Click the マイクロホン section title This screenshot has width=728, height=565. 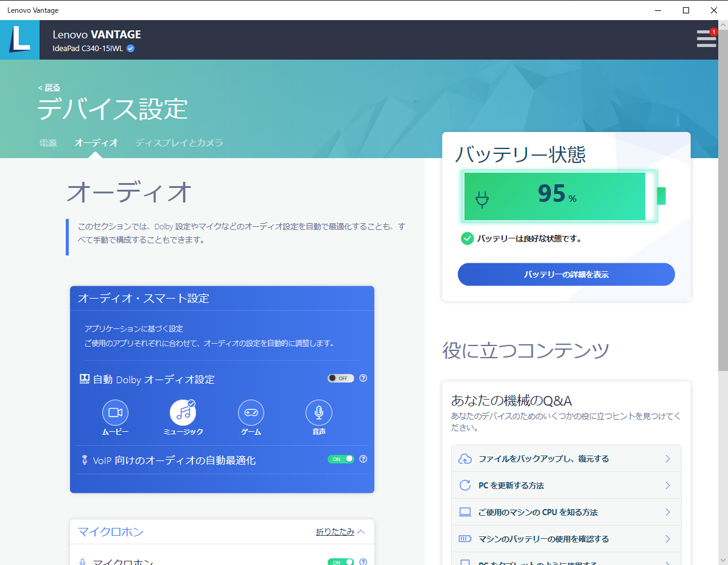(x=111, y=532)
